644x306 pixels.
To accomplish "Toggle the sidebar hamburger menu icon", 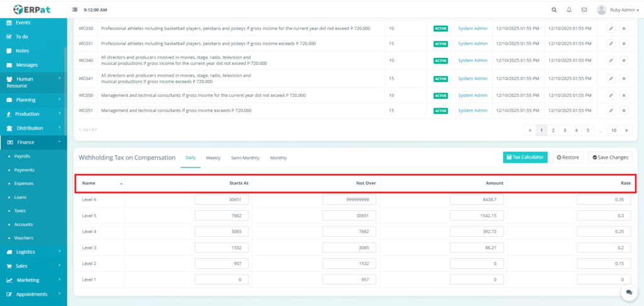I will [x=75, y=10].
